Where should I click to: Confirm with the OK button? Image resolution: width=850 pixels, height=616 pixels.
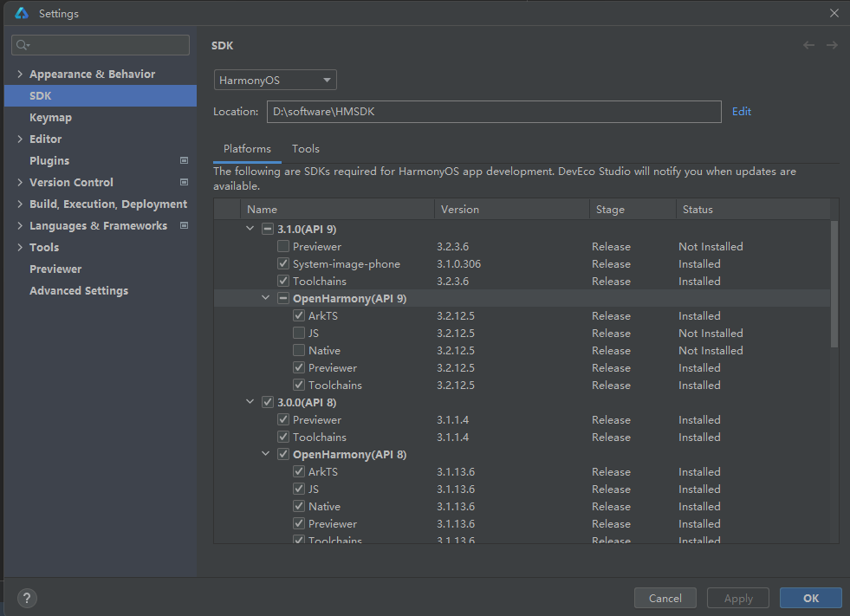click(811, 598)
